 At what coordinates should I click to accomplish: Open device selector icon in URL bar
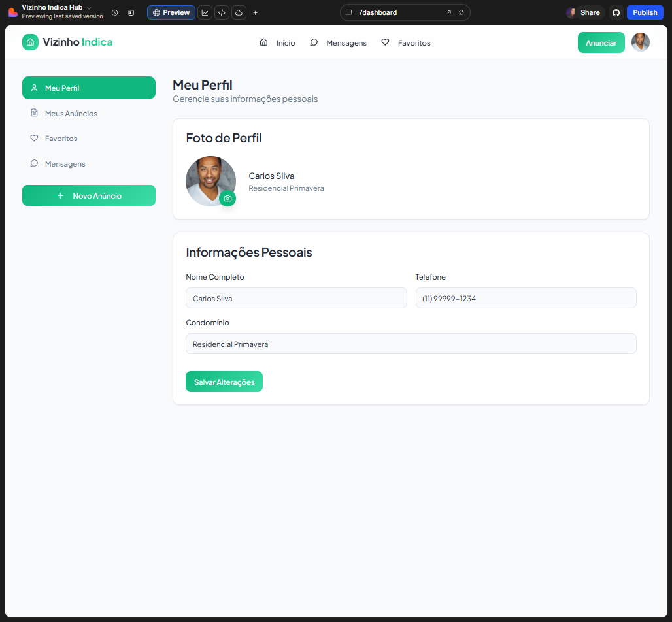click(349, 12)
